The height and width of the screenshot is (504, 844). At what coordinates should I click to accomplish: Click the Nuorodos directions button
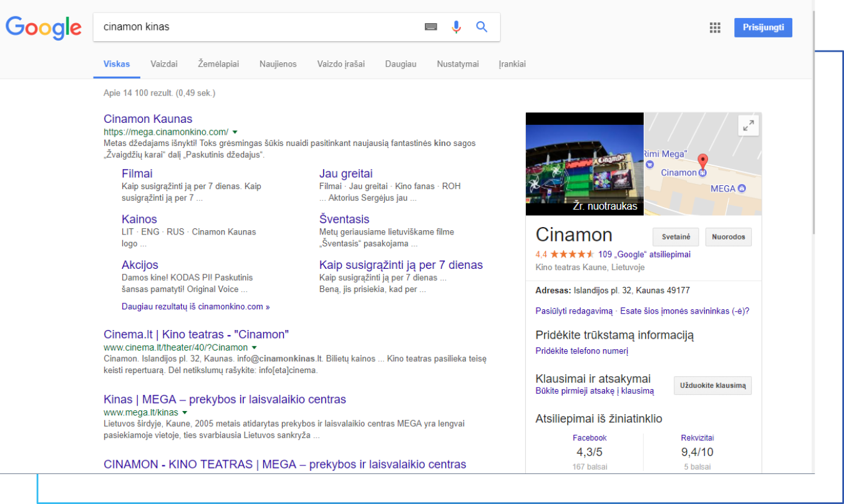(x=729, y=237)
